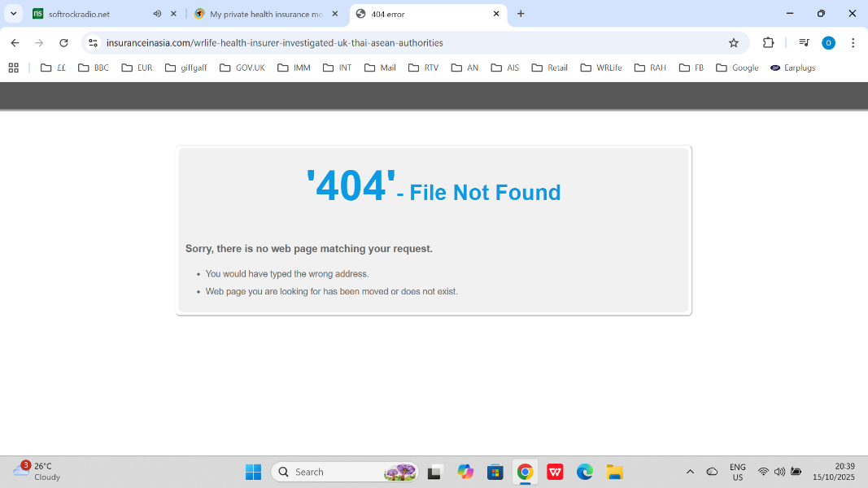
Task: Open the Extensions puzzle icon
Action: (x=768, y=43)
